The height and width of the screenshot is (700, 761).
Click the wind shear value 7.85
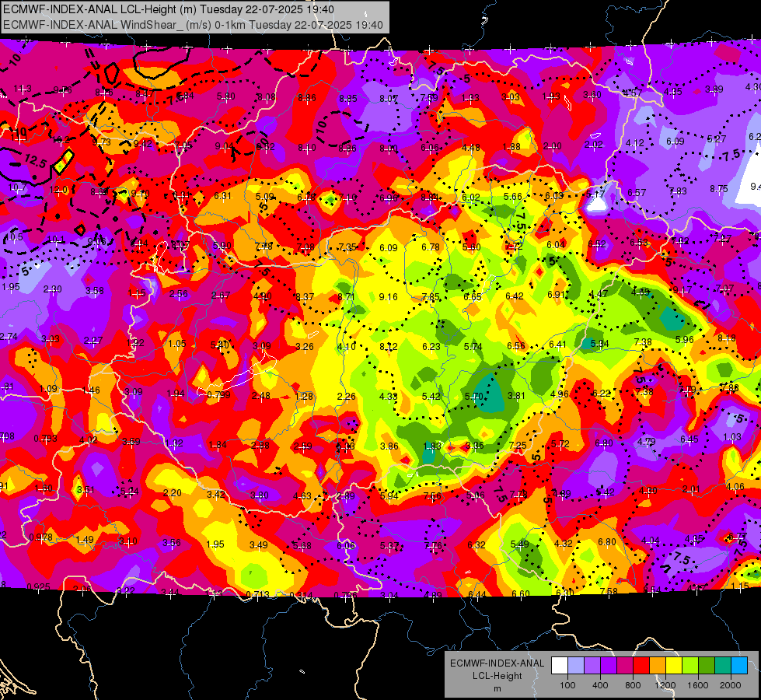(x=431, y=297)
